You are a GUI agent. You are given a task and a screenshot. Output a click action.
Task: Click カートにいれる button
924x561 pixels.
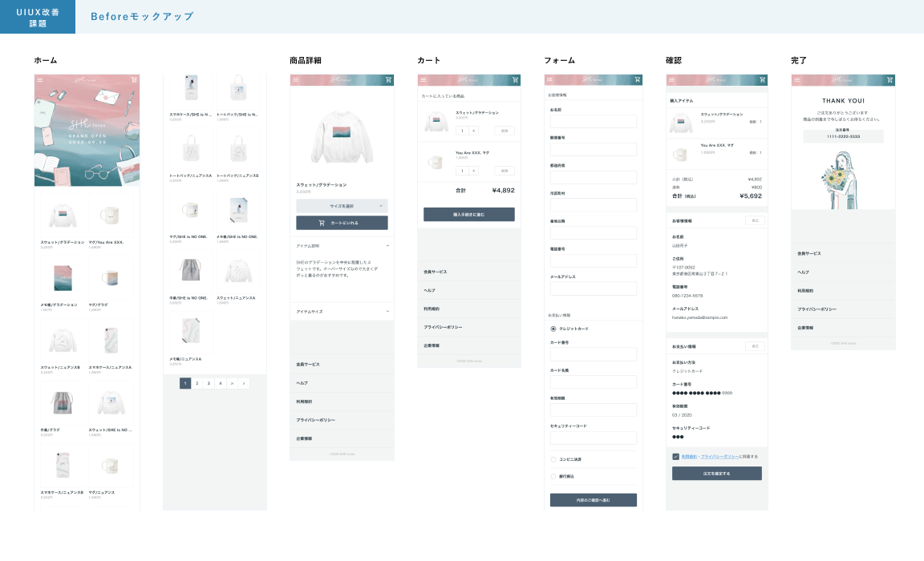point(342,223)
